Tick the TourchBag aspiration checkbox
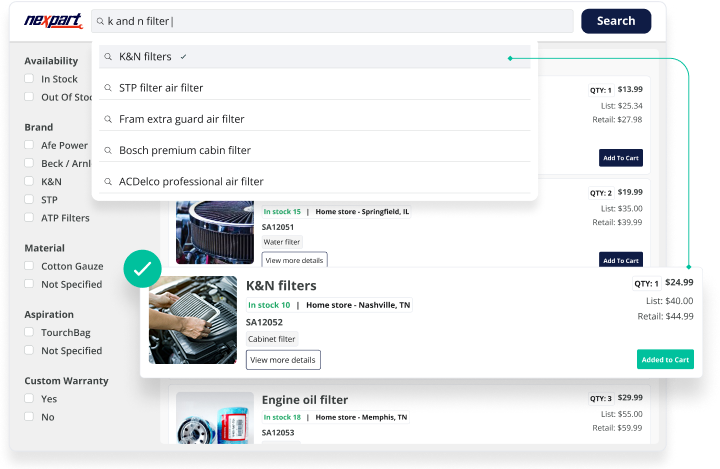Screen dimensions: 720x469 [29, 332]
